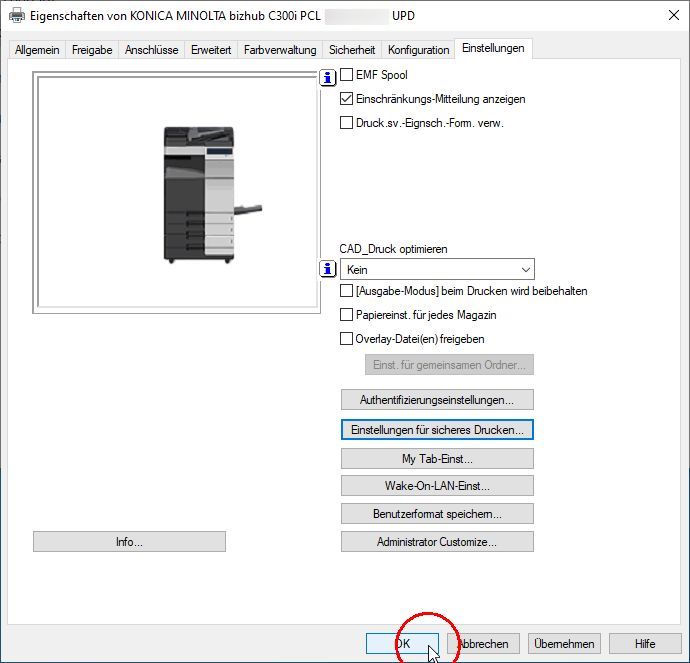Open Authentifizierungseinstellungen dialog
The width and height of the screenshot is (690, 663).
tap(437, 400)
